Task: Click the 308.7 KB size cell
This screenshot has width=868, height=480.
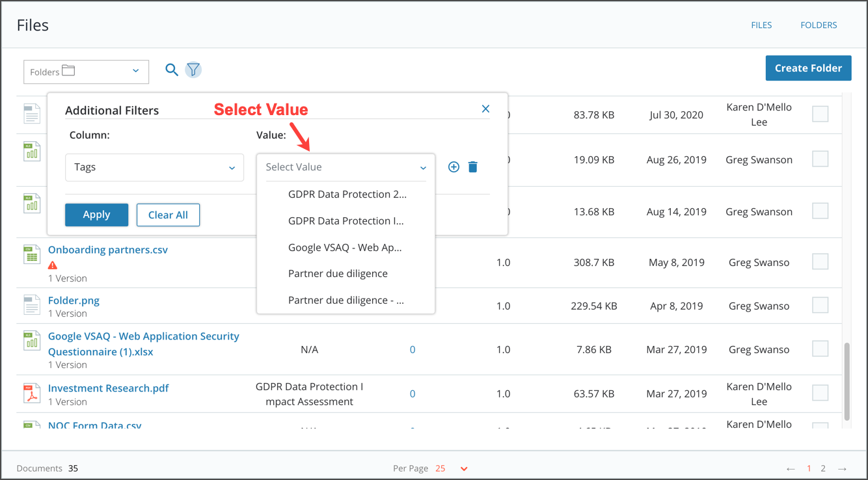Action: point(593,263)
